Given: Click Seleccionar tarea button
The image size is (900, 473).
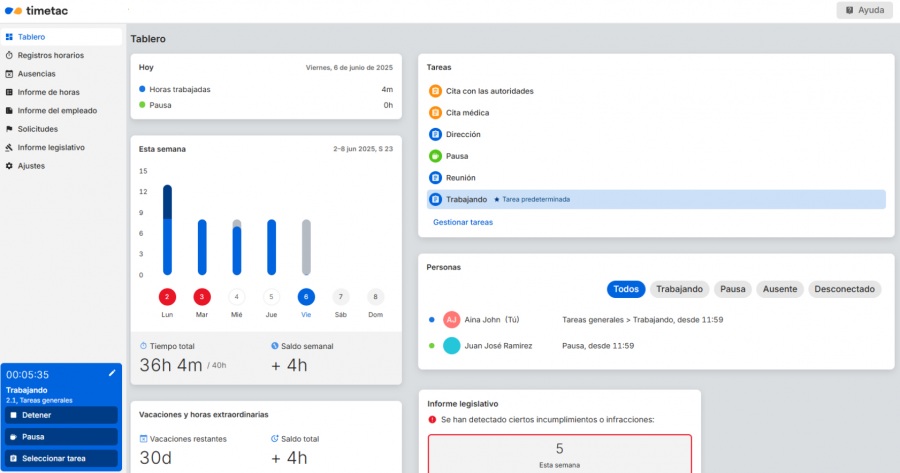Looking at the screenshot, I should coord(61,459).
